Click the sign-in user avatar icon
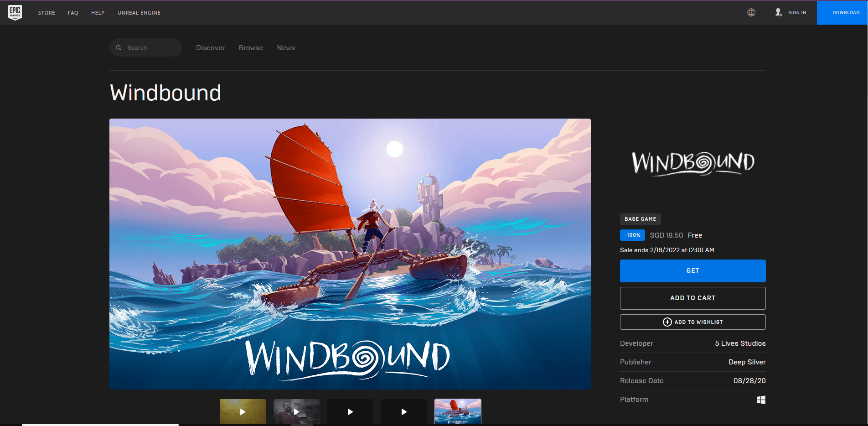This screenshot has height=426, width=868. click(779, 12)
